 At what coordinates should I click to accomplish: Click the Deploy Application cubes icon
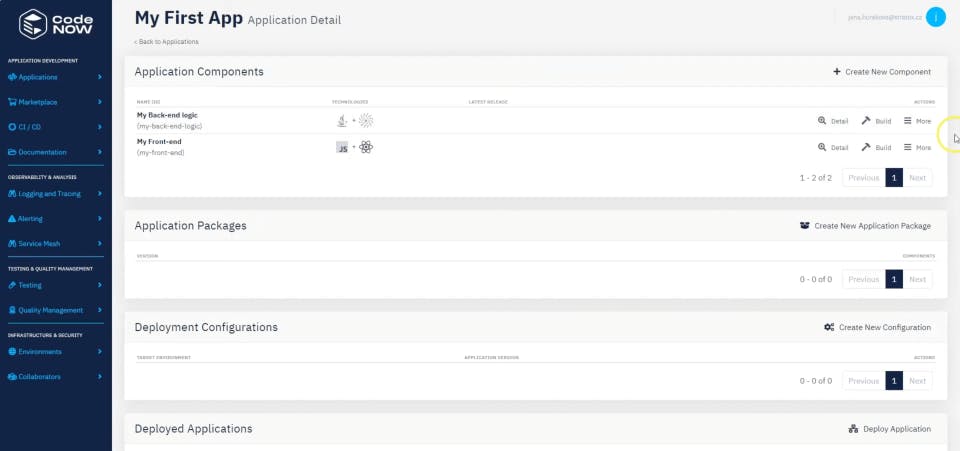coord(853,429)
